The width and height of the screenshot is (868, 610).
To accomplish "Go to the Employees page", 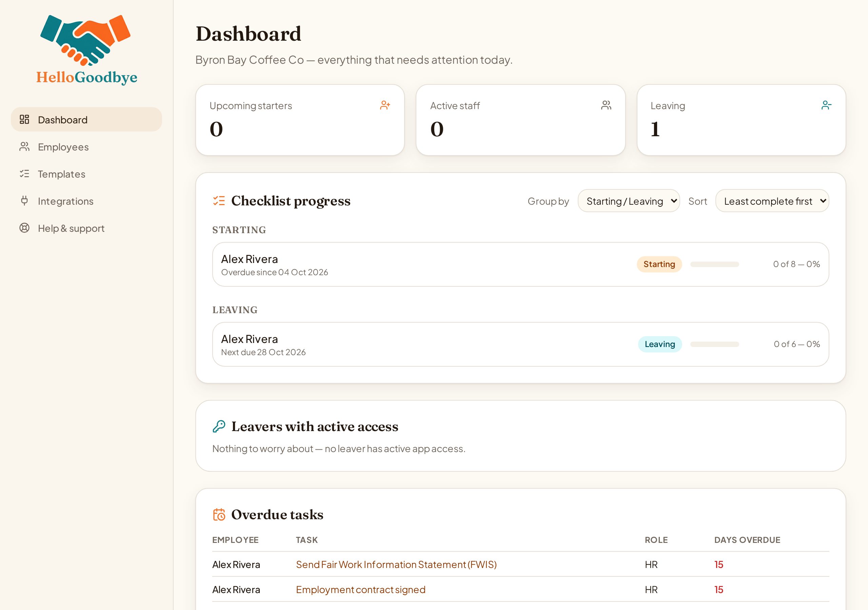I will point(86,147).
